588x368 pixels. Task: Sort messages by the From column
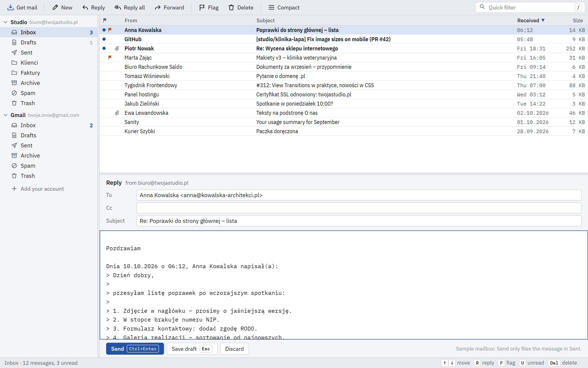131,20
